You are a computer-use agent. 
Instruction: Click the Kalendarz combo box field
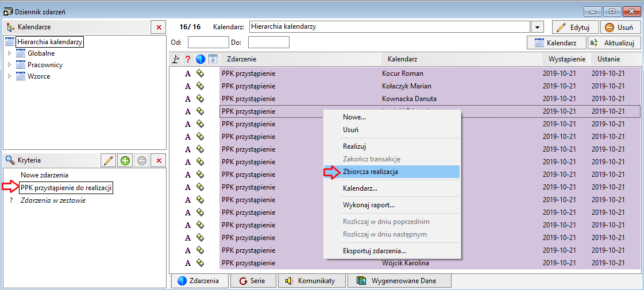(389, 27)
